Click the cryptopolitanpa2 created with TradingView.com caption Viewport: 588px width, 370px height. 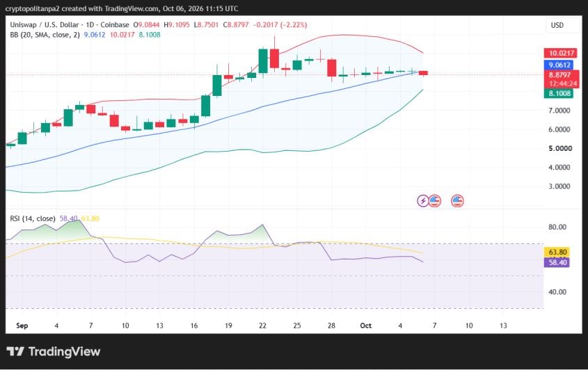coord(122,8)
